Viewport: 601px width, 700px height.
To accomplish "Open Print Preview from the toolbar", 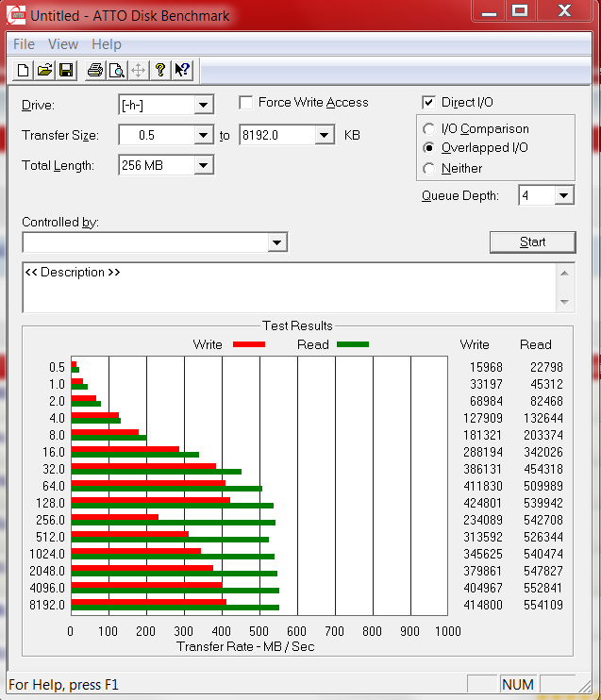I will pyautogui.click(x=116, y=70).
